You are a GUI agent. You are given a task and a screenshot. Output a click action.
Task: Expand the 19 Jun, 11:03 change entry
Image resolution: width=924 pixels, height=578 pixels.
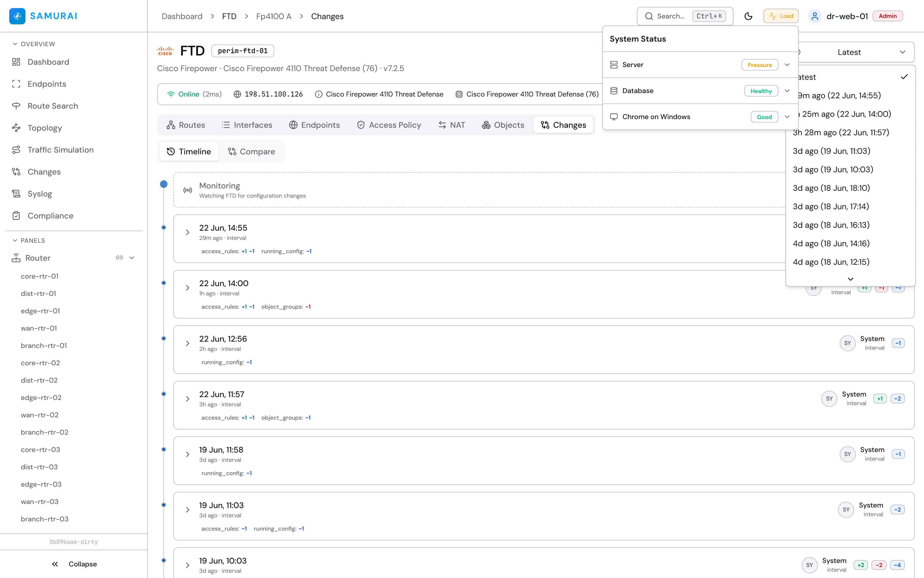187,510
